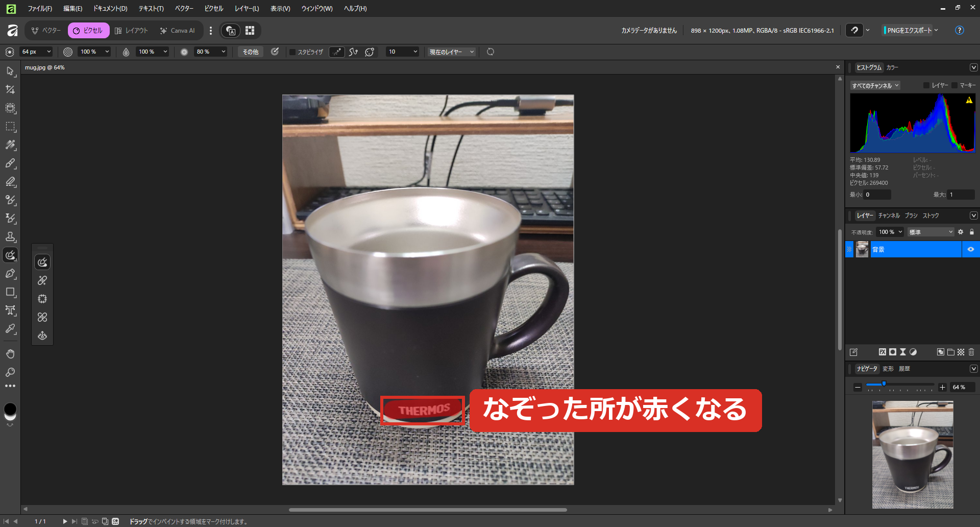Open the すべてのチャンネル dropdown
This screenshot has width=980, height=527.
coord(875,86)
